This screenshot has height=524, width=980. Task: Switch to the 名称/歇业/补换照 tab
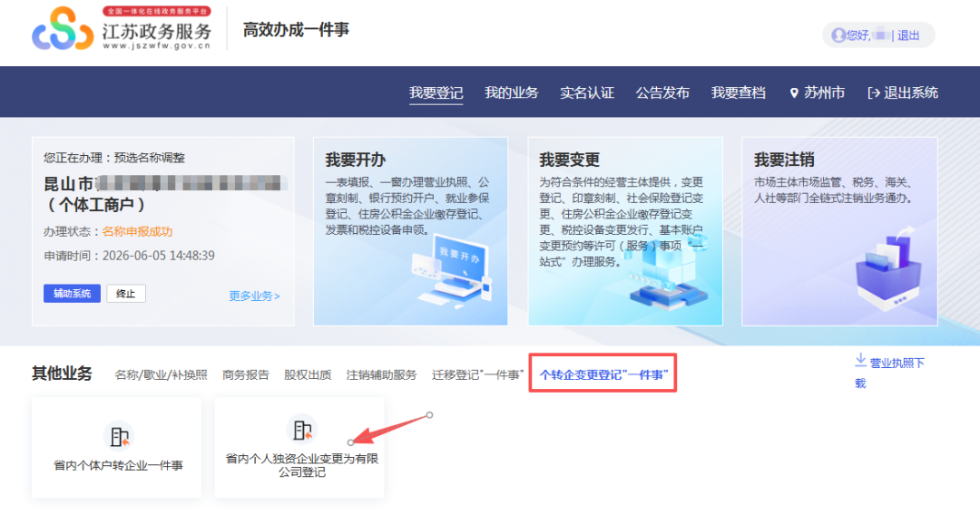162,374
